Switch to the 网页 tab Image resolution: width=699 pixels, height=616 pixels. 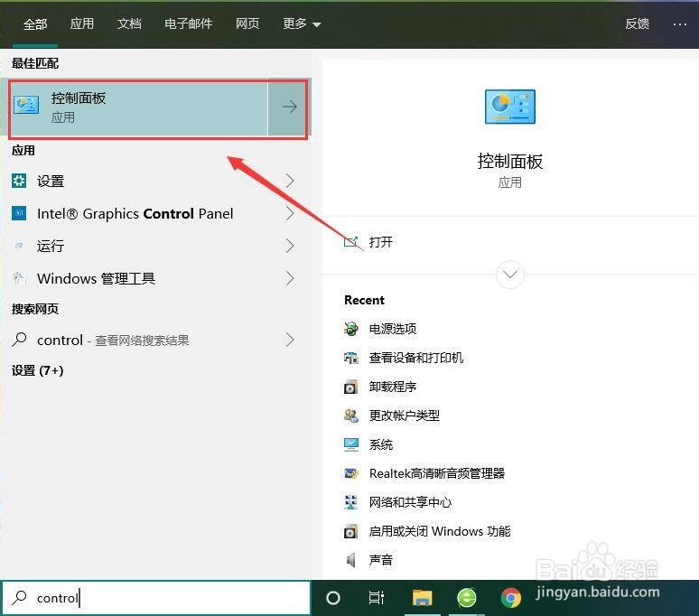pyautogui.click(x=247, y=23)
